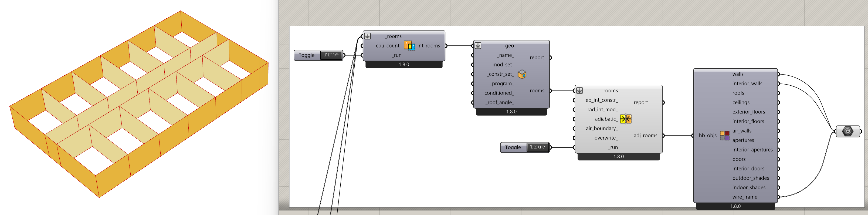Click the Toggle label near intersect rooms component

[306, 55]
